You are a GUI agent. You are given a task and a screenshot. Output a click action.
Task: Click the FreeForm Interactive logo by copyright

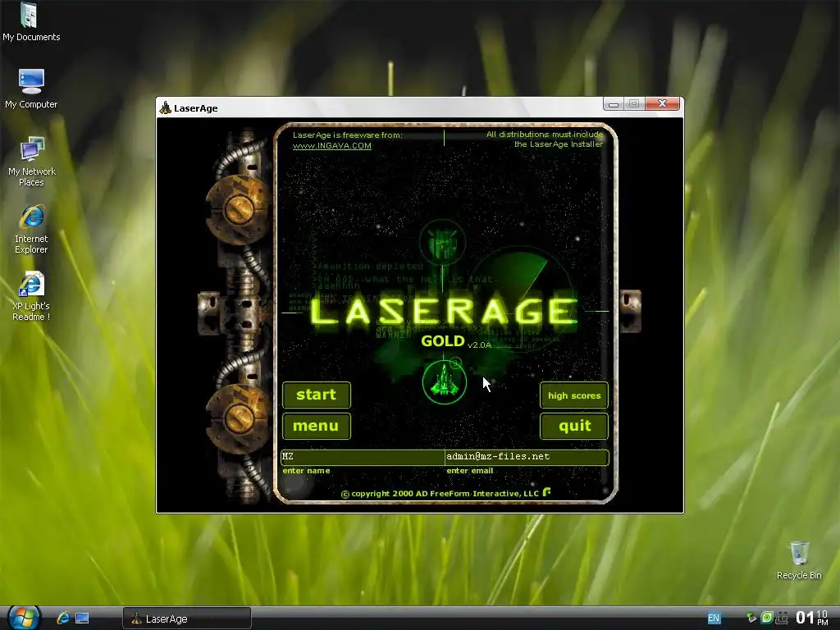(x=546, y=492)
